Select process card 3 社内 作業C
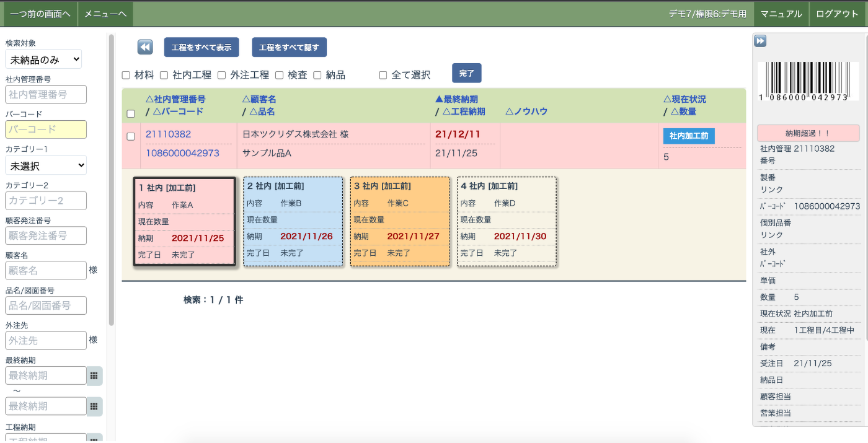The image size is (868, 443). point(400,221)
